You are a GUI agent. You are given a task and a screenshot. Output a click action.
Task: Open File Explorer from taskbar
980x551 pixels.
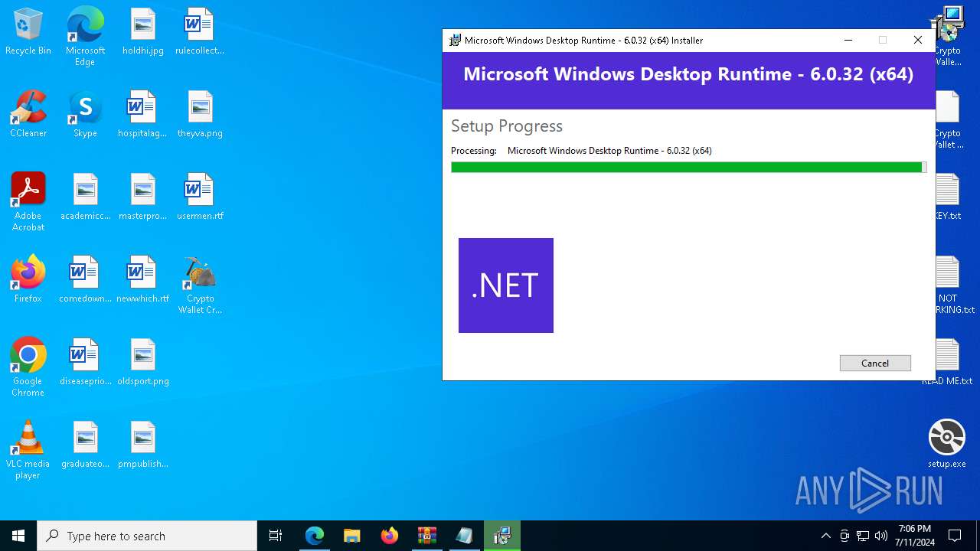click(x=352, y=536)
